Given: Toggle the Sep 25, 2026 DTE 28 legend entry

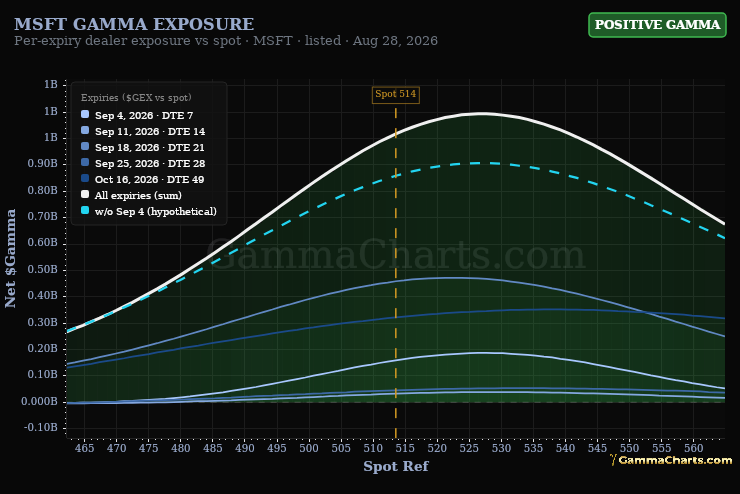Looking at the screenshot, I should [x=143, y=163].
